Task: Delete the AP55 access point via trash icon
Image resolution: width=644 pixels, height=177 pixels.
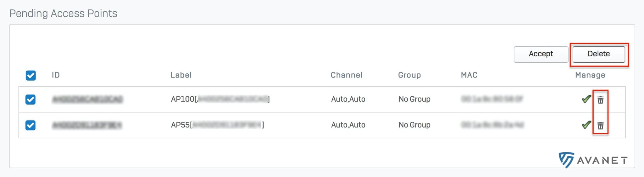Action: 600,126
